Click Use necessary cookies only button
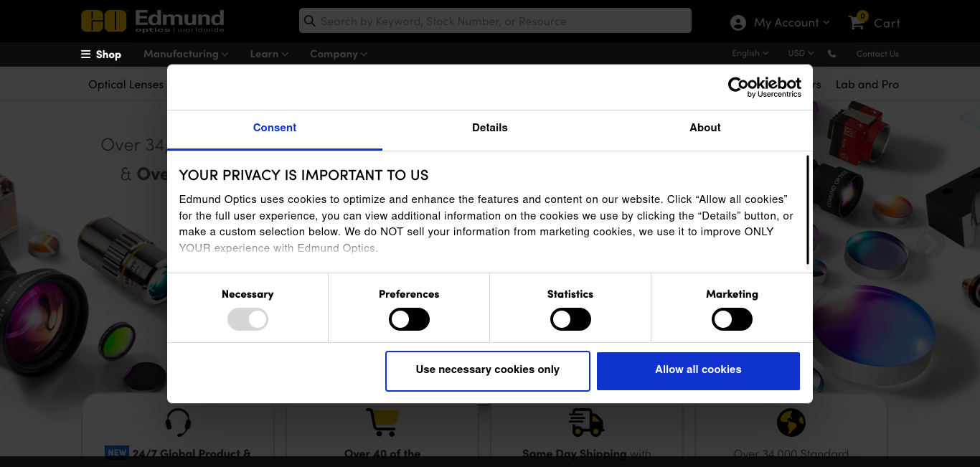 pyautogui.click(x=488, y=371)
